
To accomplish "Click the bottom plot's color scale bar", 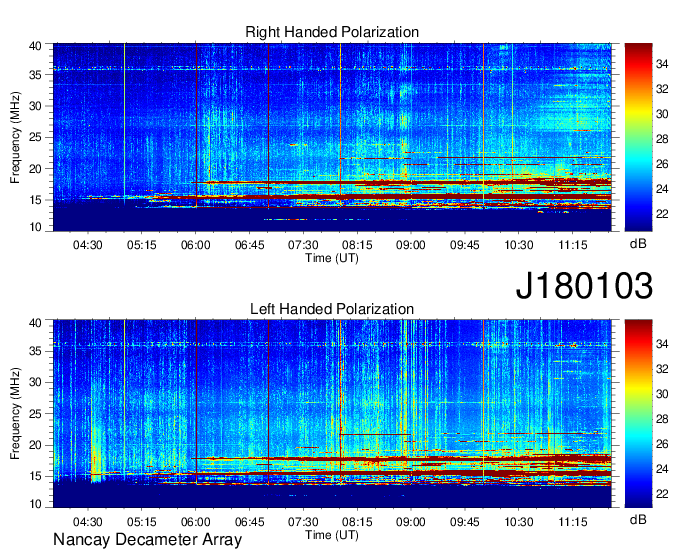I will pos(638,414).
